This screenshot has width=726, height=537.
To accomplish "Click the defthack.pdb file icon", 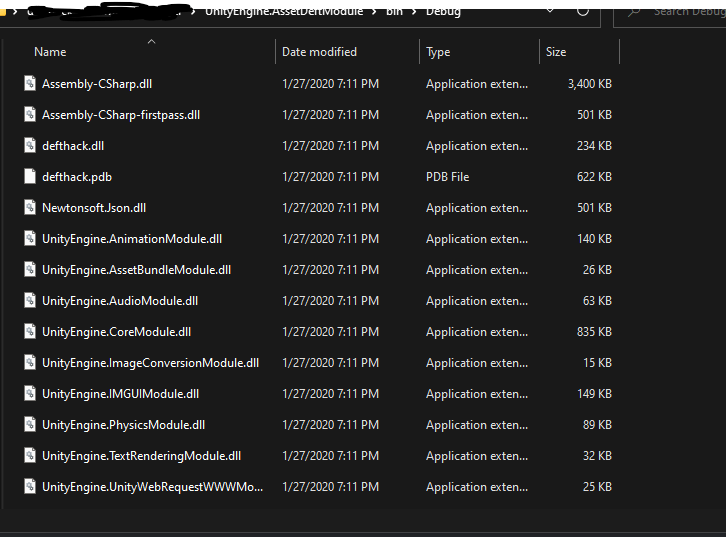I will point(30,176).
